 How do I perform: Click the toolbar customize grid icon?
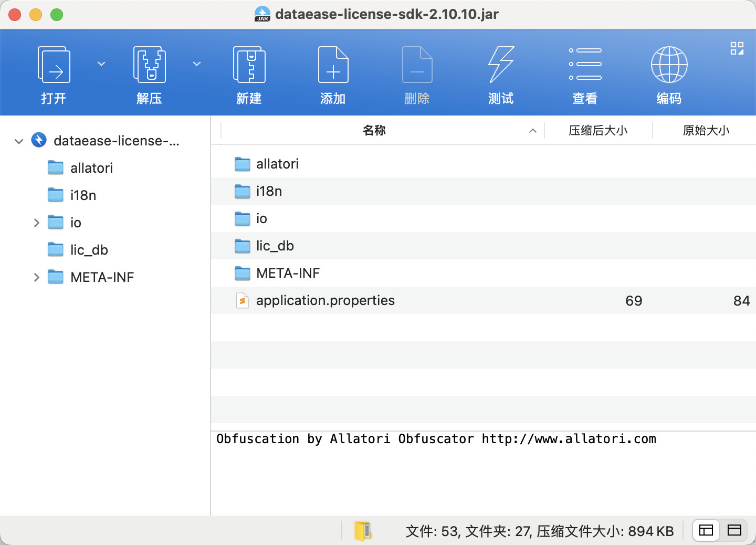(x=737, y=48)
